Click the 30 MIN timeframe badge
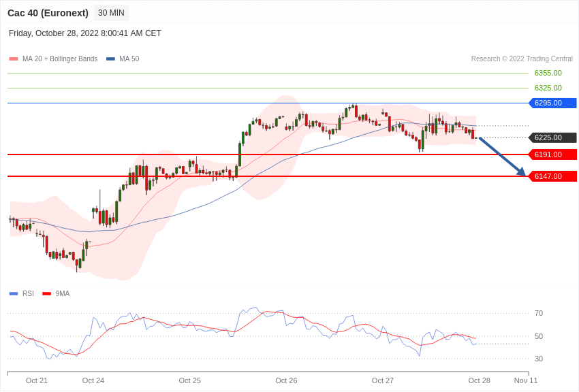The height and width of the screenshot is (392, 579). tap(110, 13)
